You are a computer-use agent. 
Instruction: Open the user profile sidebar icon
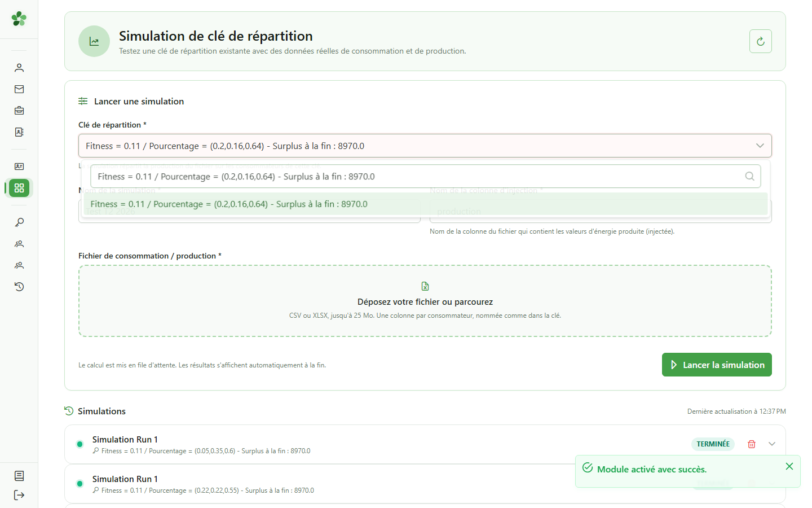pos(19,68)
